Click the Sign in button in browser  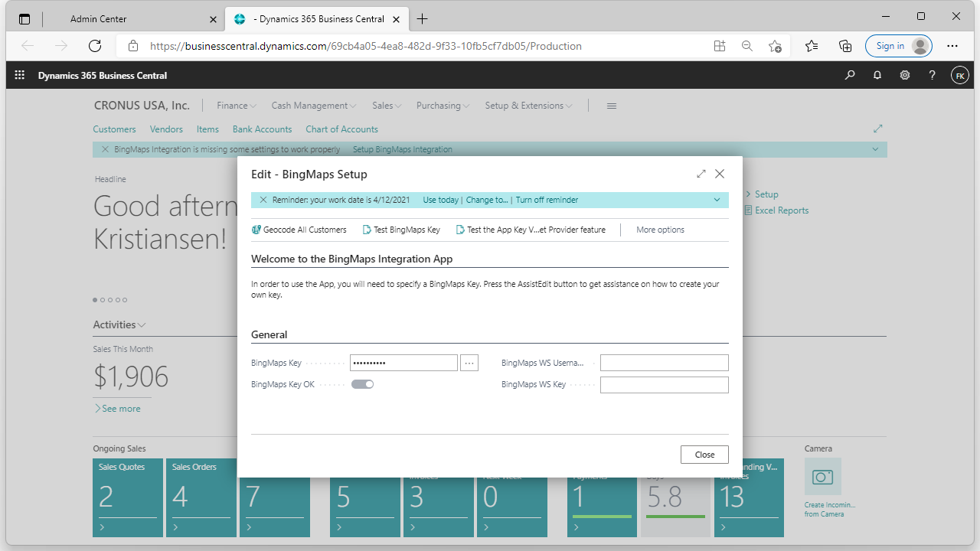click(899, 46)
